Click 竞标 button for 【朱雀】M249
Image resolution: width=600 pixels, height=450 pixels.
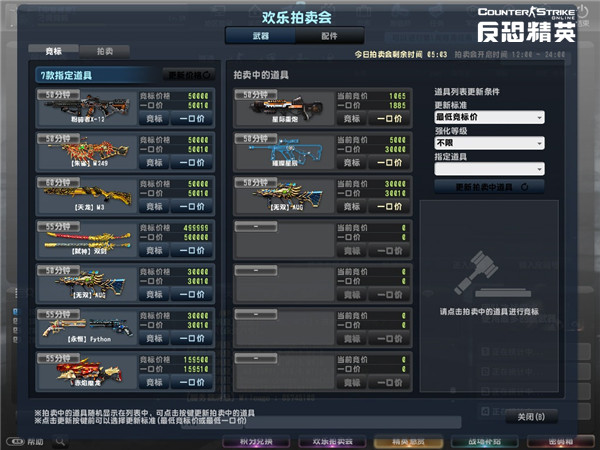click(x=154, y=163)
